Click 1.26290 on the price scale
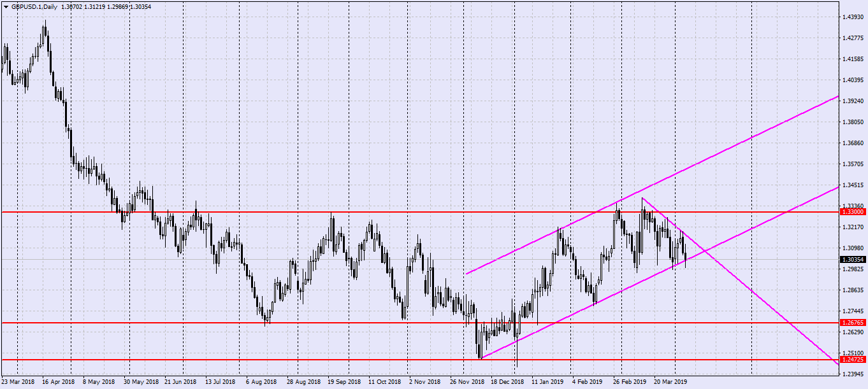 853,332
